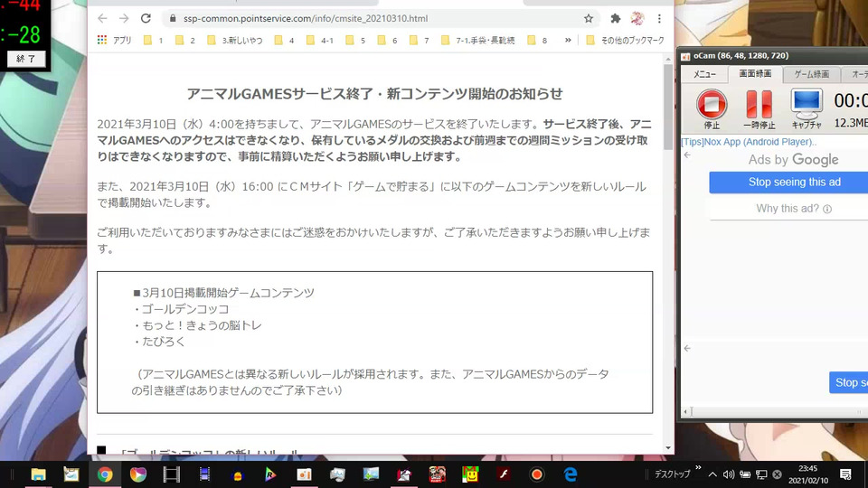Expand デスクトップ toolbar double chevron

coord(698,468)
